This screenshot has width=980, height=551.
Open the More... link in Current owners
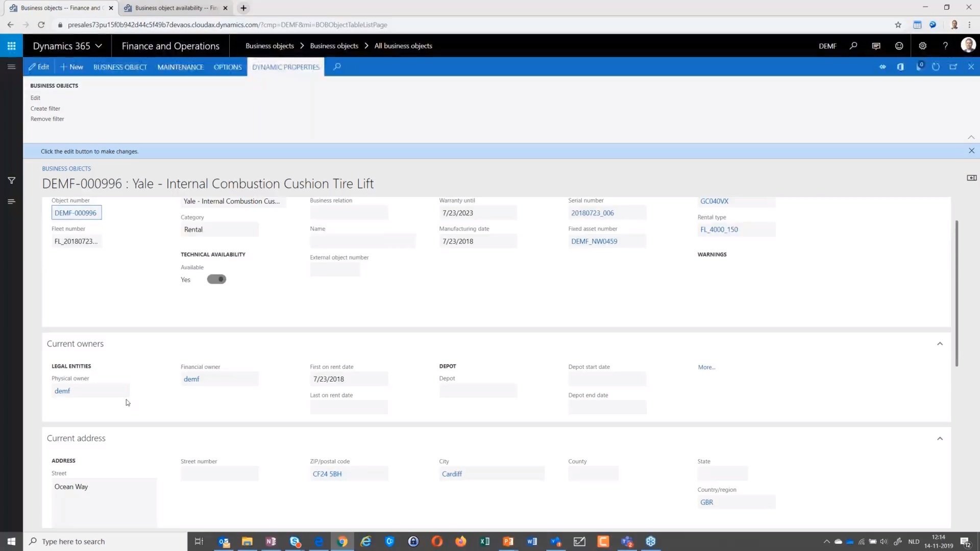[x=706, y=367]
